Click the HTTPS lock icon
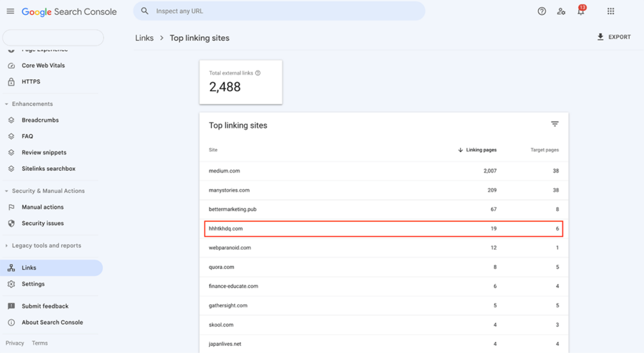 click(11, 82)
